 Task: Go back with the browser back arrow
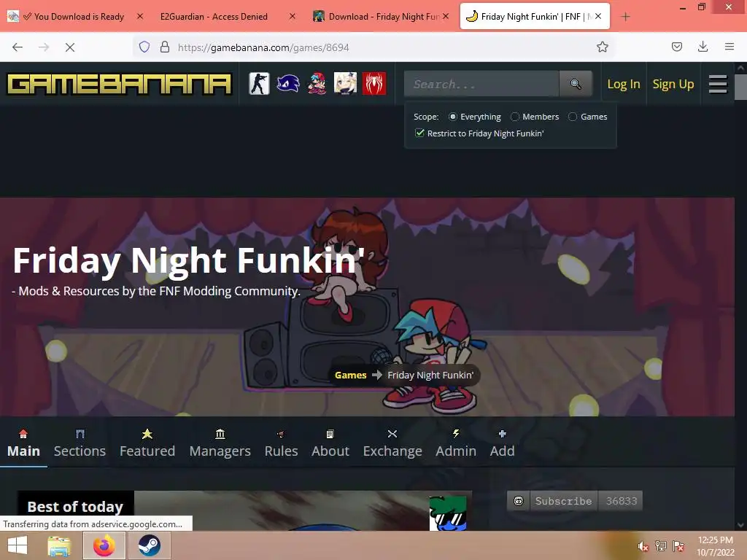(18, 47)
